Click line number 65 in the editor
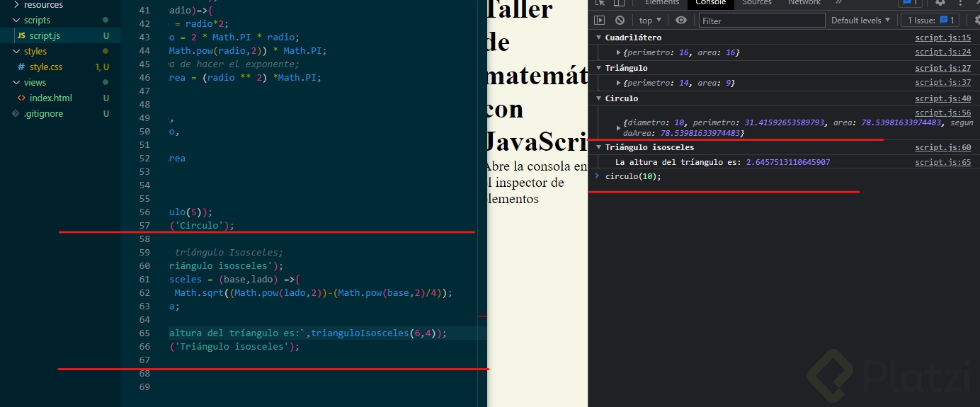The width and height of the screenshot is (980, 407). pos(144,333)
